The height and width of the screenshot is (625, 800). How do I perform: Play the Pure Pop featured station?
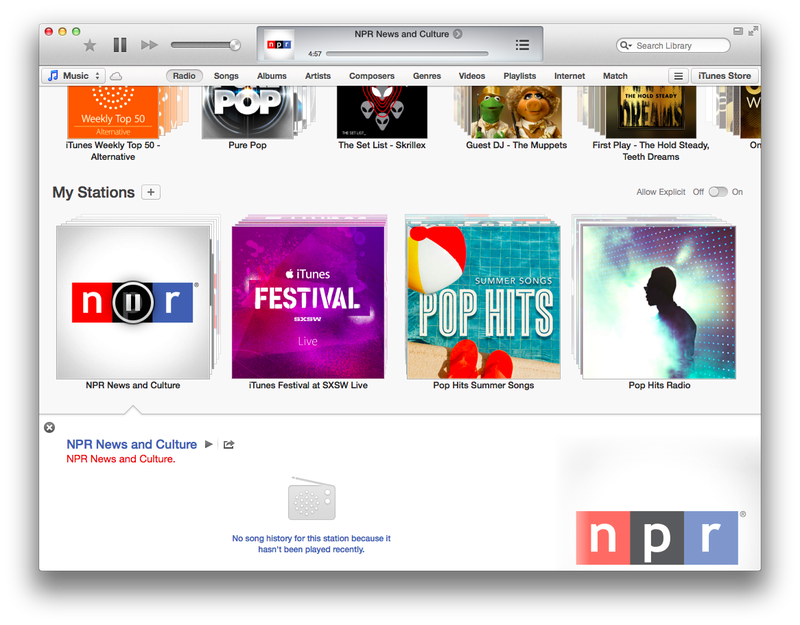point(247,112)
